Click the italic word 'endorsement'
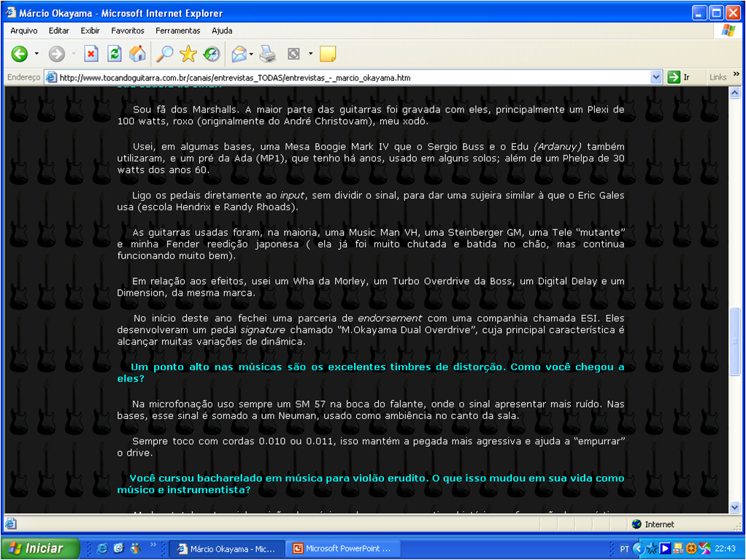 [390, 318]
